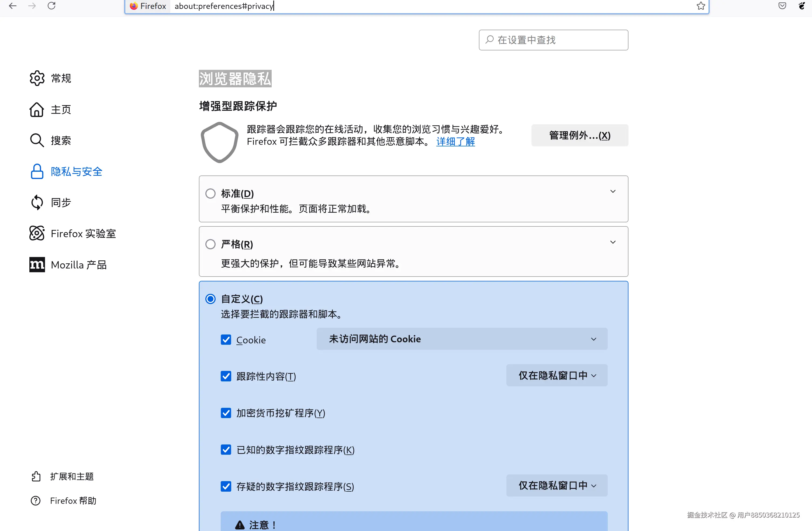
Task: Open Firefox 实验室 via atom icon
Action: [37, 233]
